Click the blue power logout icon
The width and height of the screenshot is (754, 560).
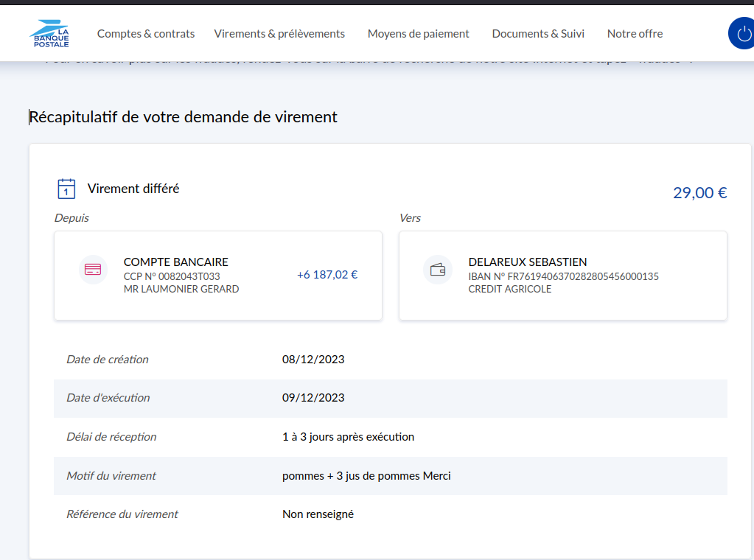pos(742,34)
